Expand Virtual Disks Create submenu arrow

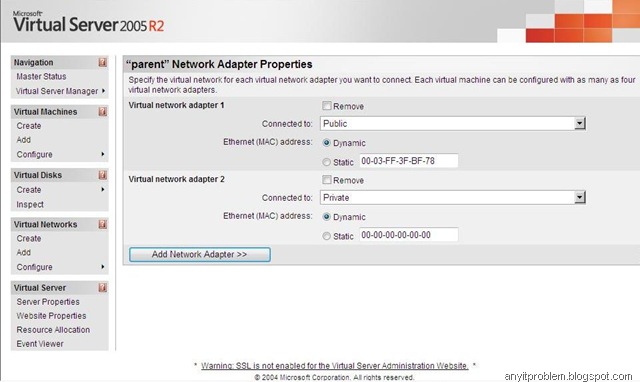pos(103,189)
